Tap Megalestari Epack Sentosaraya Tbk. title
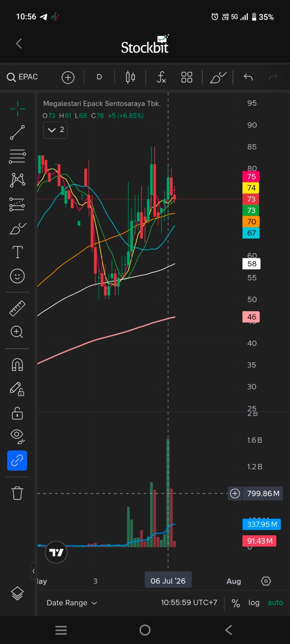Screen dimensions: 290x644 click(x=102, y=103)
